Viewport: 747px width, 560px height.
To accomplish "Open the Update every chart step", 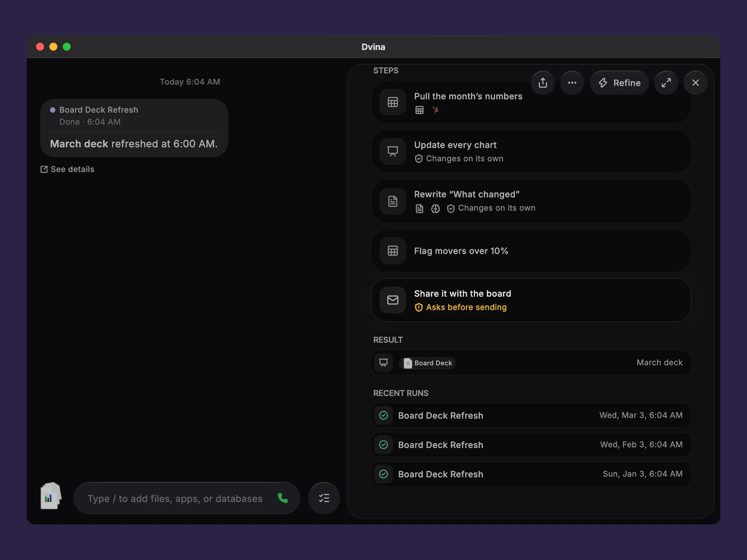I will coord(531,151).
